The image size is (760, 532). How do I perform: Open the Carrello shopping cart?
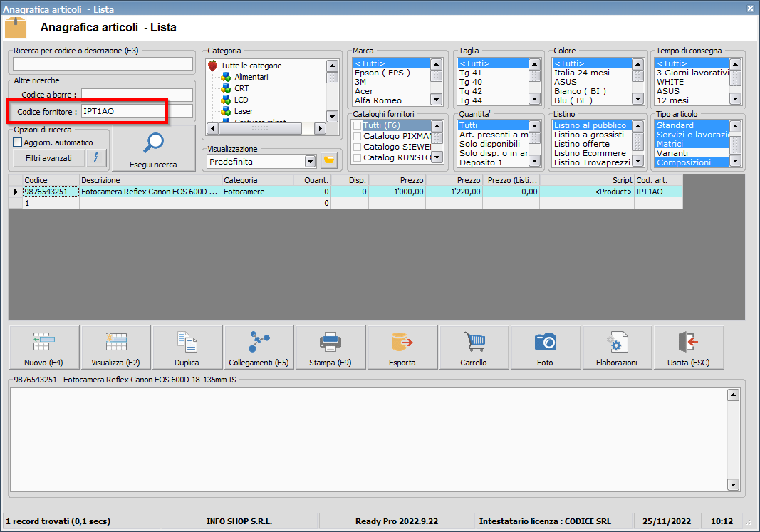(x=474, y=348)
